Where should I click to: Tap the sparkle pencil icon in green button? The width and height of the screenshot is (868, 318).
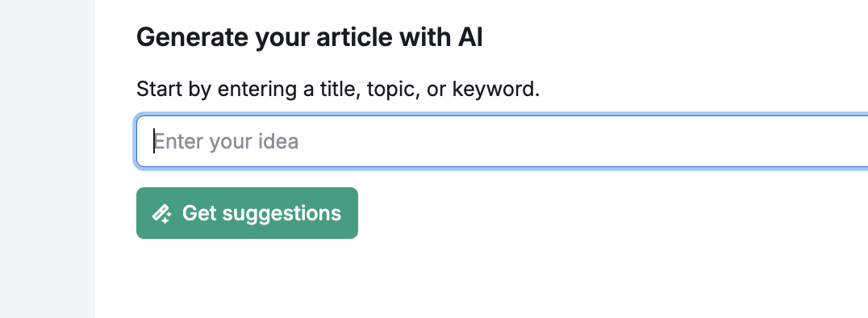tap(161, 213)
